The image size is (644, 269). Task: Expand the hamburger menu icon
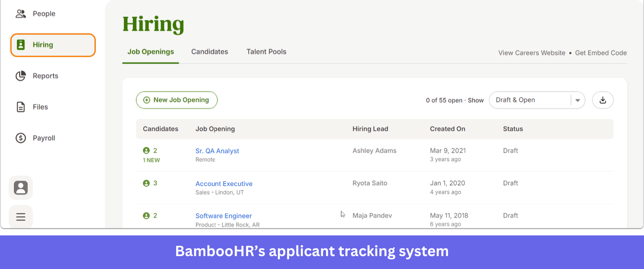(21, 217)
